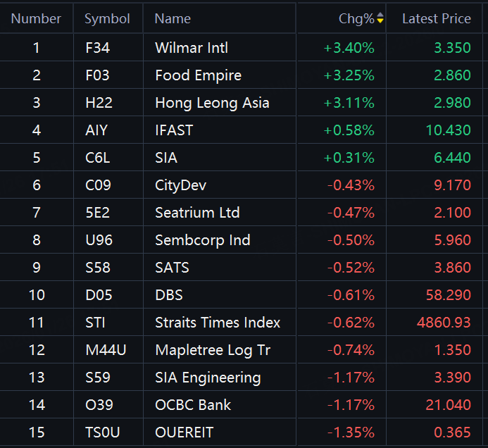The height and width of the screenshot is (448, 488).
Task: Open the Straits Times Index row
Action: pos(218,323)
